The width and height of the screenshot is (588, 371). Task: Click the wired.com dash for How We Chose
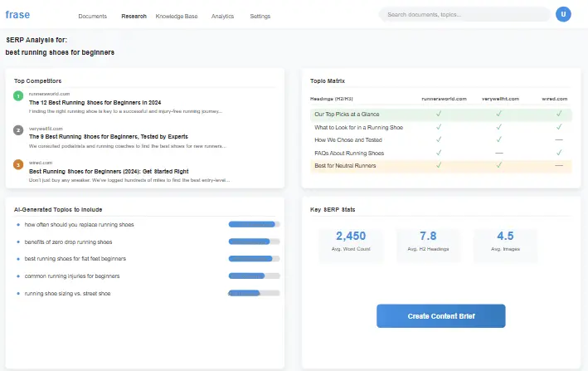pyautogui.click(x=559, y=139)
